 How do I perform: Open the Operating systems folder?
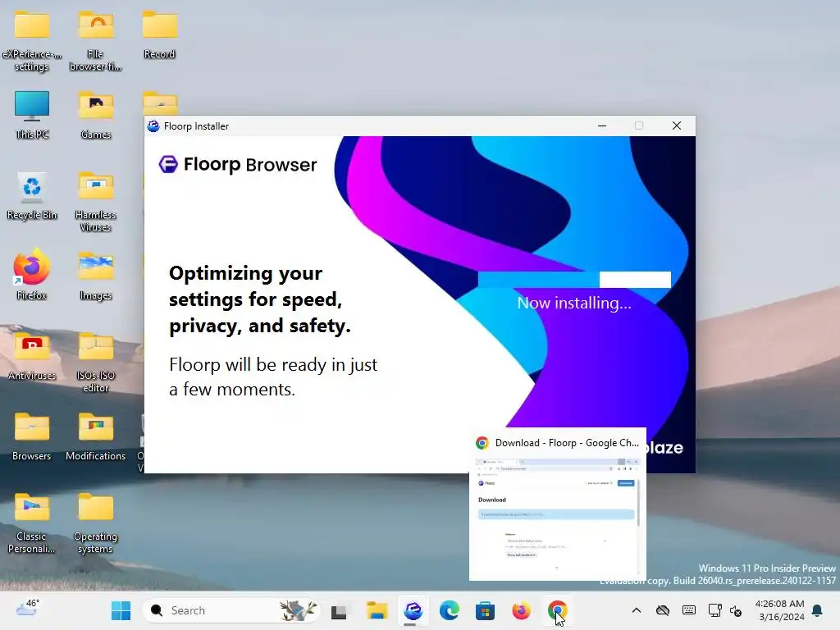(95, 523)
